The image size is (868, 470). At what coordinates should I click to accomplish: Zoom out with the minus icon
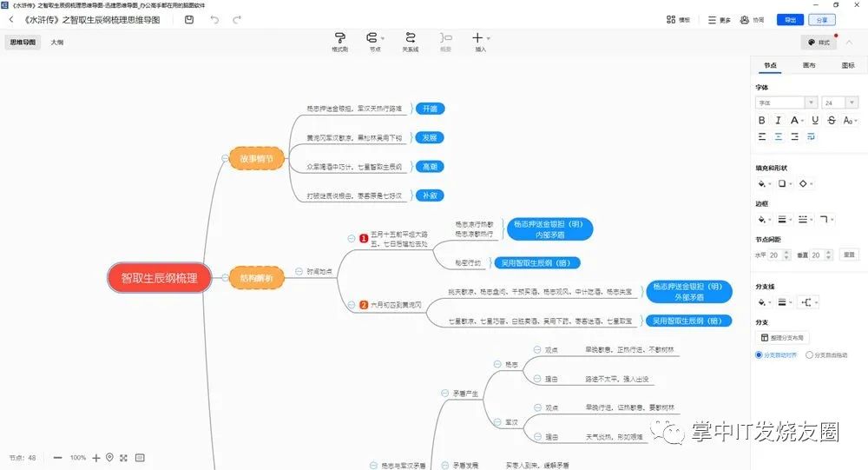(x=57, y=458)
